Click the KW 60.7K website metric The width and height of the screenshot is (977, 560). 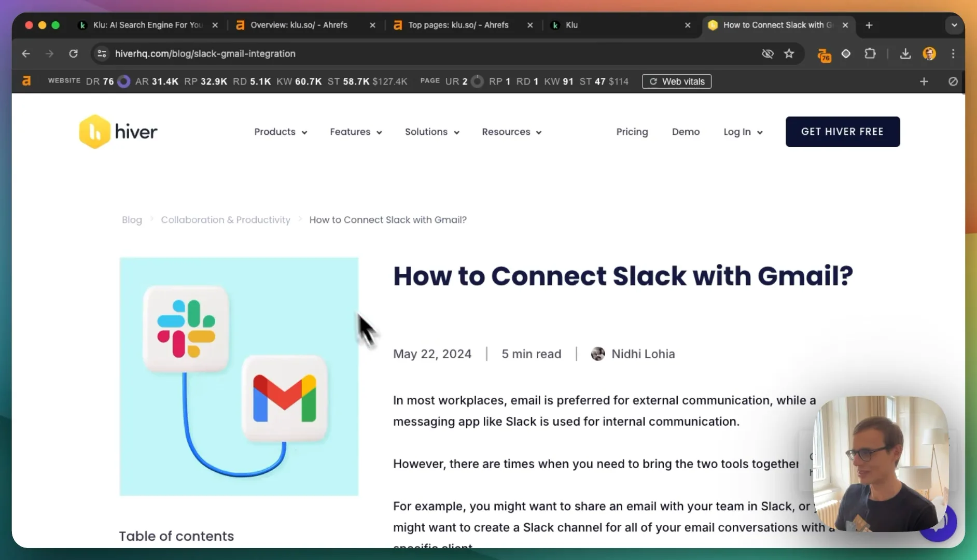pyautogui.click(x=299, y=81)
